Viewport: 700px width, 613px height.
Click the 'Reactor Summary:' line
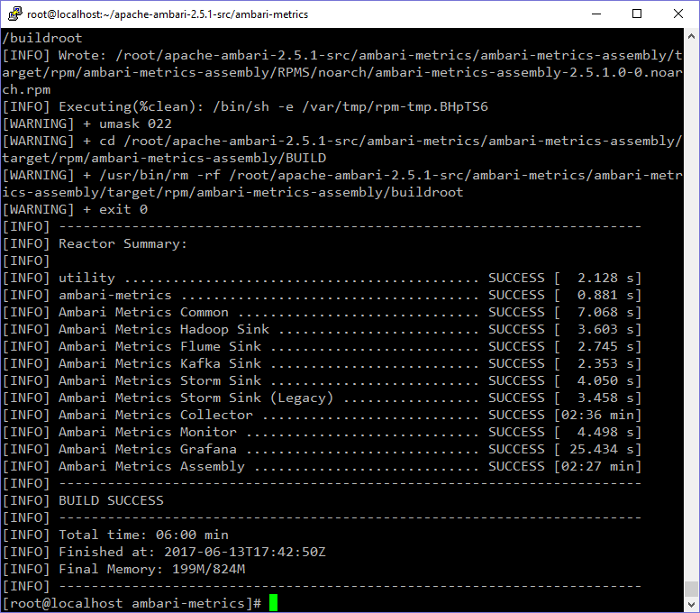(95, 244)
